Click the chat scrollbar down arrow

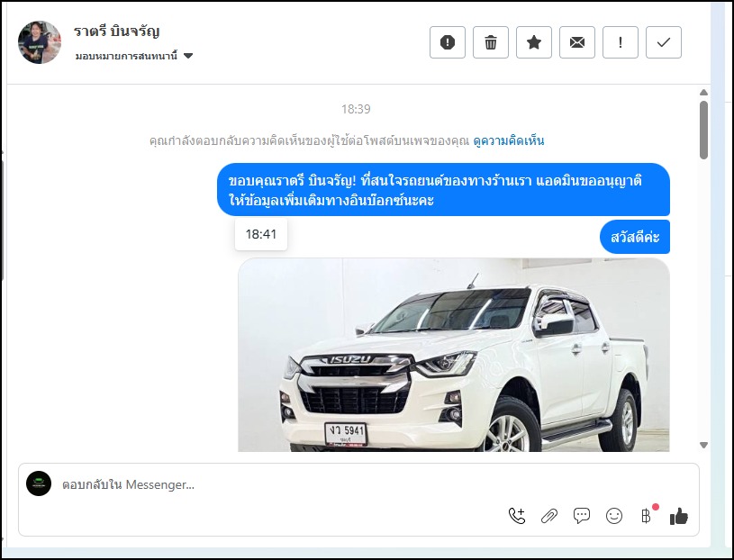(703, 445)
